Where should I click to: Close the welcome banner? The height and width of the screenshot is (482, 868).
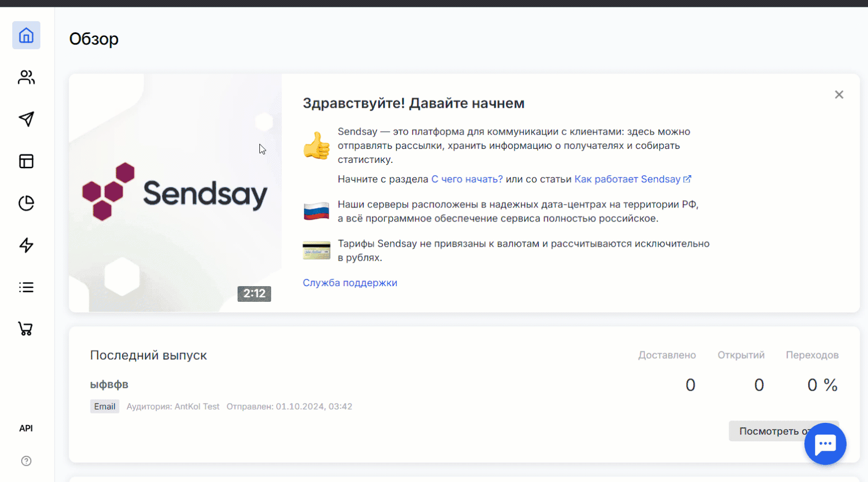(x=838, y=95)
